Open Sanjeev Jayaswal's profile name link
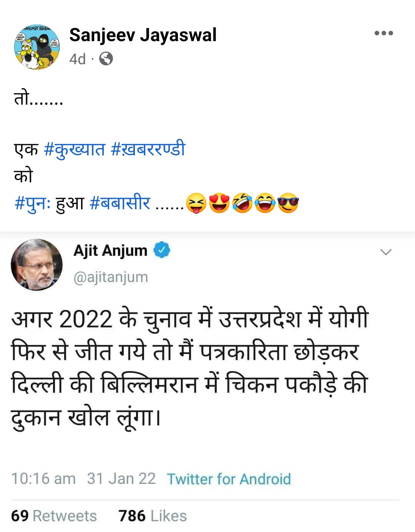 click(143, 35)
